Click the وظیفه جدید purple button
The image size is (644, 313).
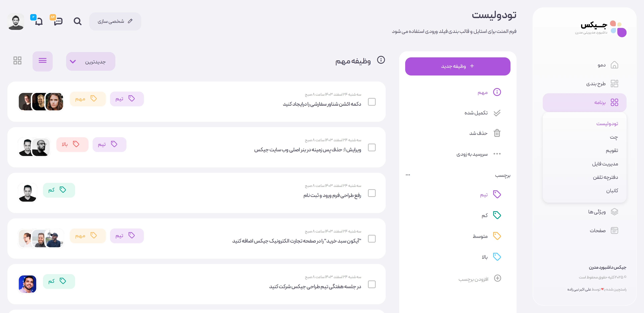pyautogui.click(x=458, y=66)
